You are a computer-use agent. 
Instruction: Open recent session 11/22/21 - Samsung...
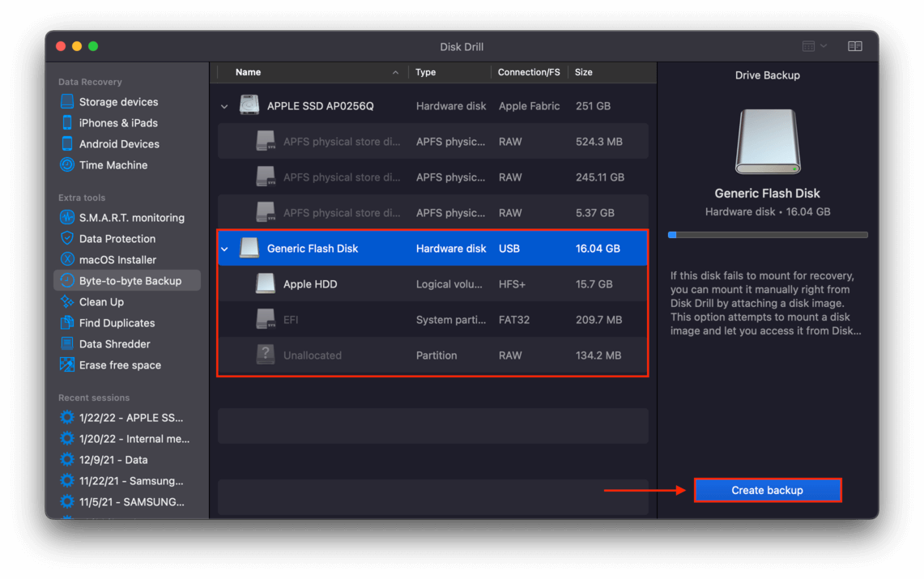click(x=131, y=481)
